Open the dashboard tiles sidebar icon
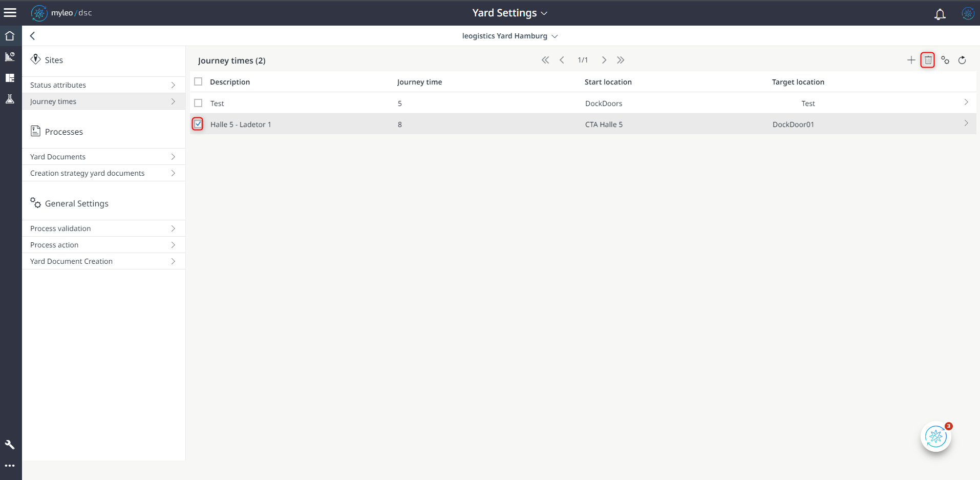Screen dimensions: 980x480 pos(10,78)
